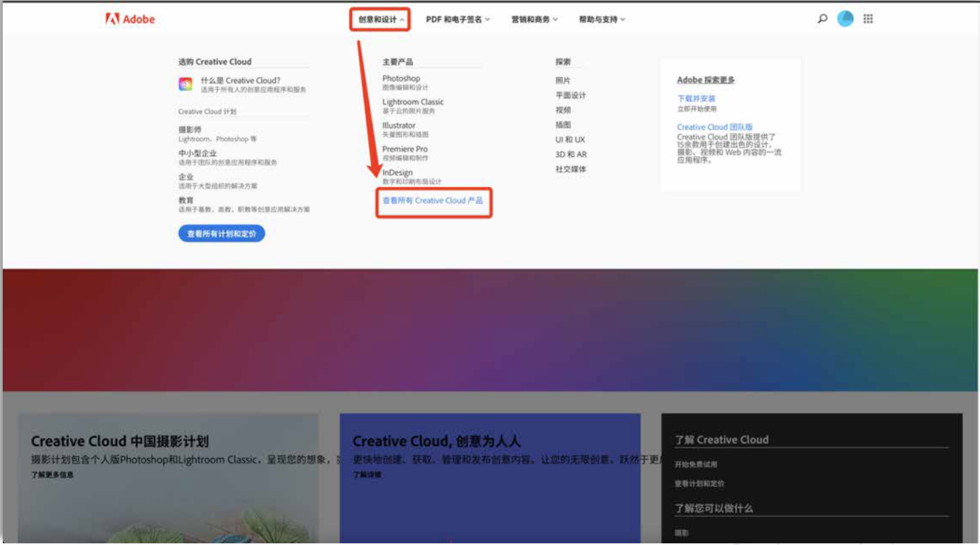This screenshot has height=545, width=980.
Task: Open the search magnifier icon
Action: click(821, 17)
